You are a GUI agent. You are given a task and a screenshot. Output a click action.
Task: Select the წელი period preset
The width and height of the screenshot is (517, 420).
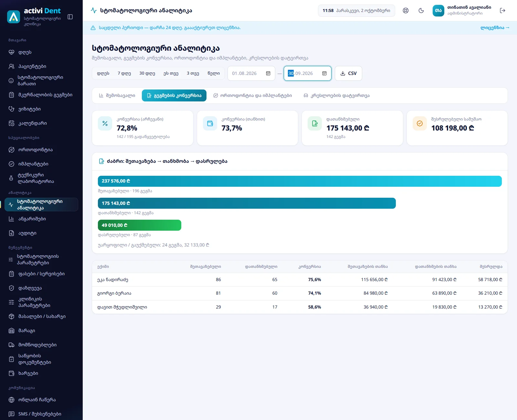214,73
